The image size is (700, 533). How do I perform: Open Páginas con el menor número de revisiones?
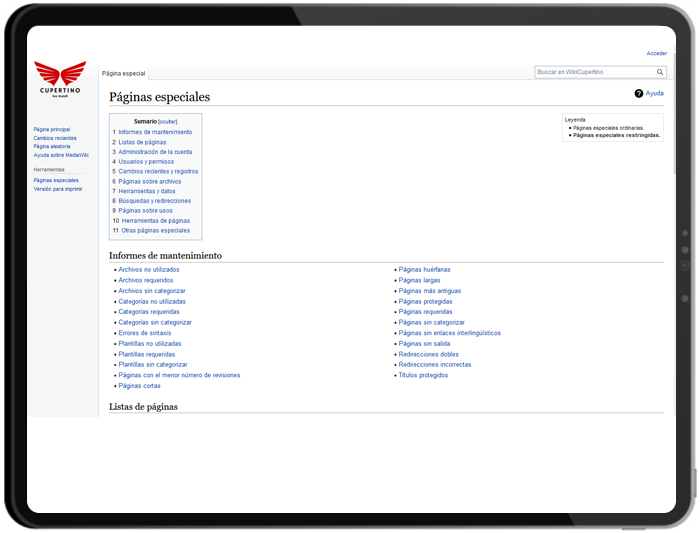click(179, 375)
